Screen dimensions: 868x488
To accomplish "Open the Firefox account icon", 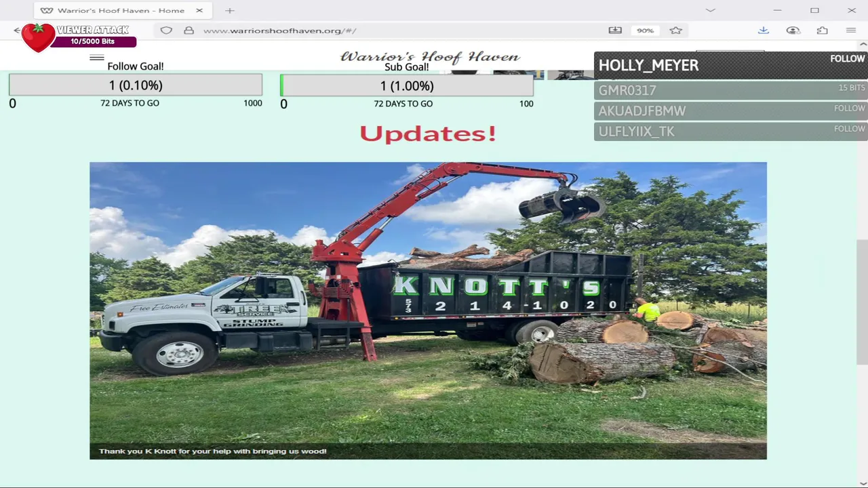I will [x=793, y=30].
